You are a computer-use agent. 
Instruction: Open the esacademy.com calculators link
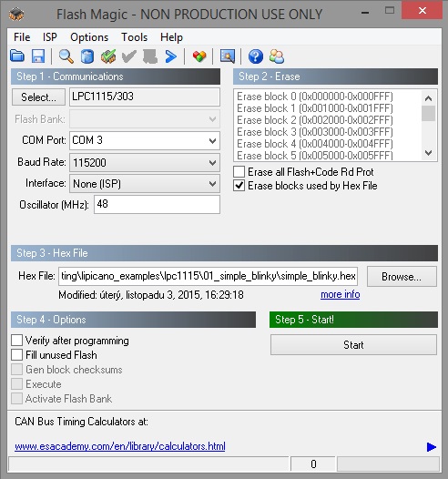(120, 446)
